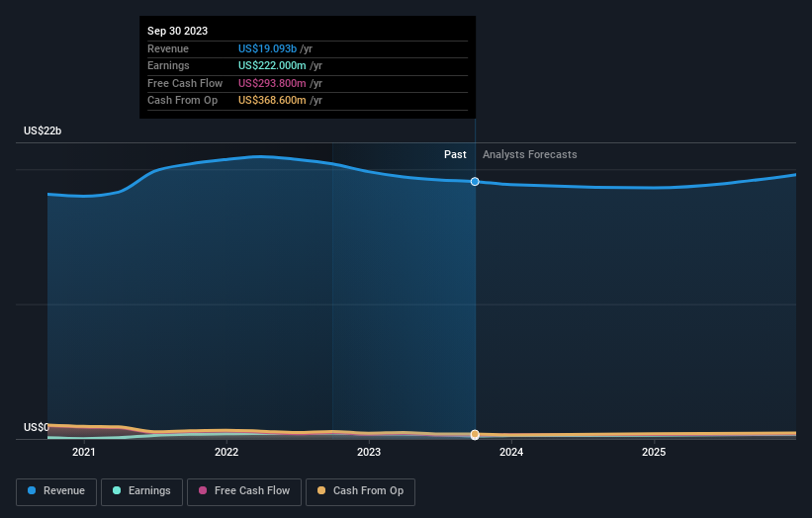Click the US$19.093b revenue value
The height and width of the screenshot is (518, 812).
point(267,48)
